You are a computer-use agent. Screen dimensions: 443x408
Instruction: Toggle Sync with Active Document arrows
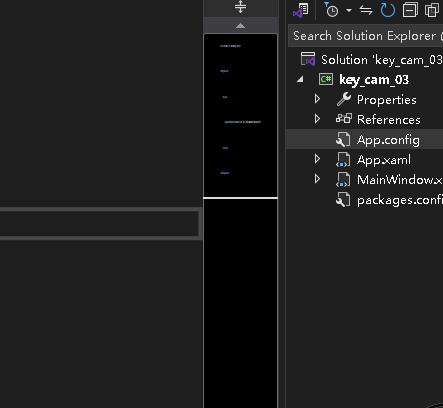pyautogui.click(x=366, y=10)
